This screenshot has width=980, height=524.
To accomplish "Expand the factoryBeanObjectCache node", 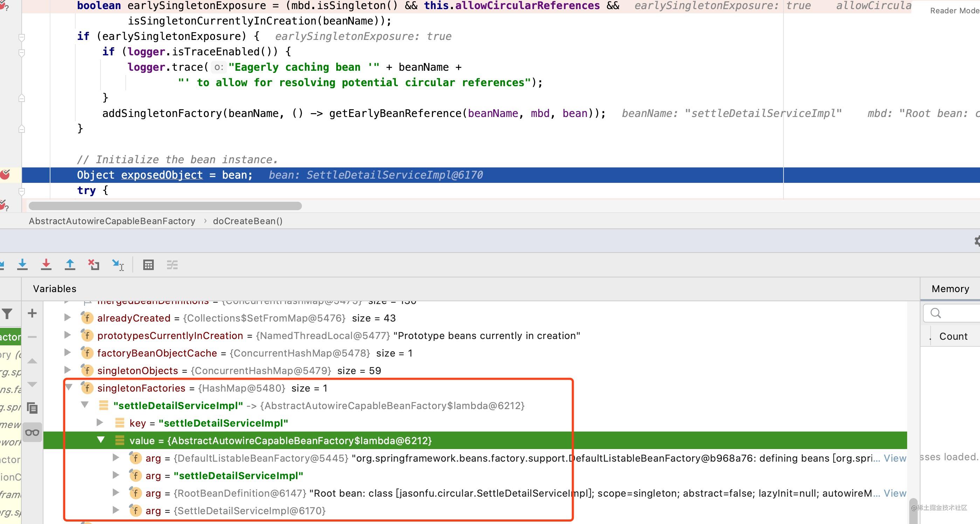I will click(x=67, y=352).
